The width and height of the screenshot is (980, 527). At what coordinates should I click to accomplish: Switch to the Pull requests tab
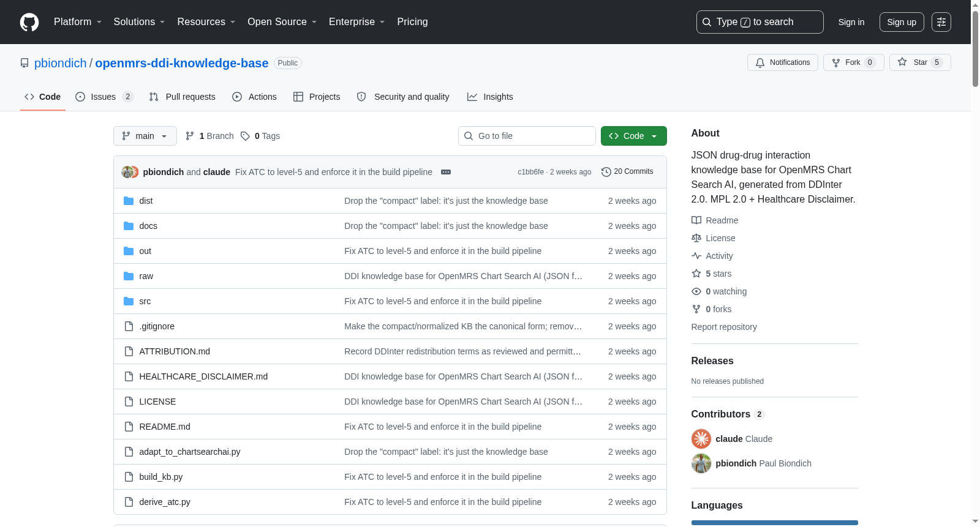point(183,97)
